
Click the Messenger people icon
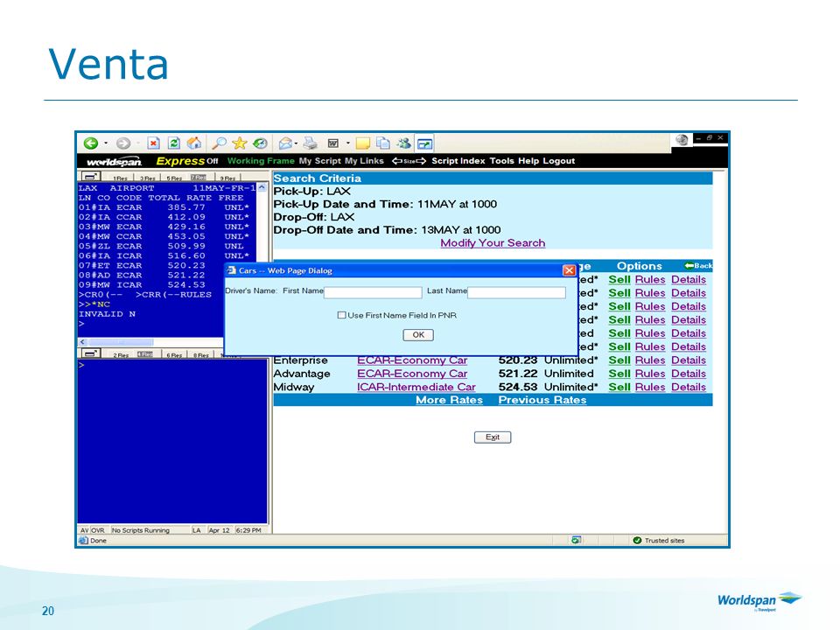tap(404, 143)
